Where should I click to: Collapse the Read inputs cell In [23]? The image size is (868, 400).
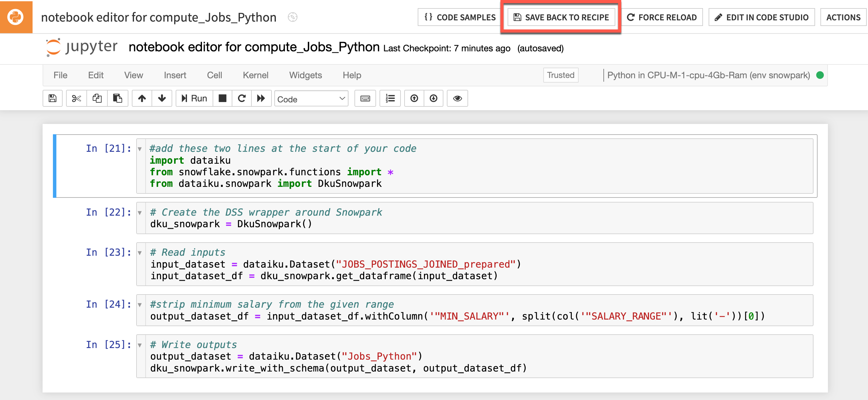pos(140,253)
